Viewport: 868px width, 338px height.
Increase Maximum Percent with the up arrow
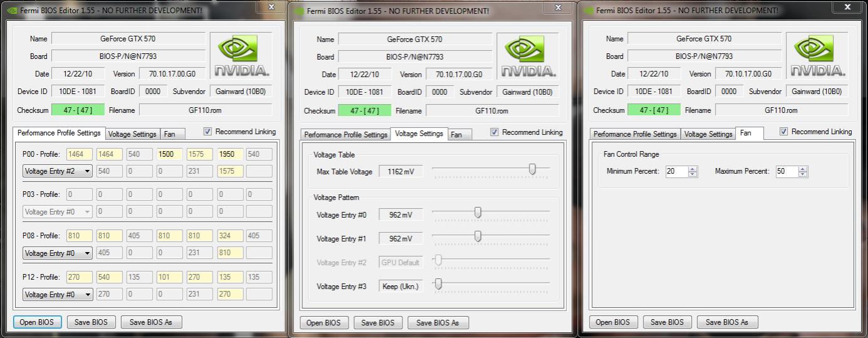click(803, 169)
